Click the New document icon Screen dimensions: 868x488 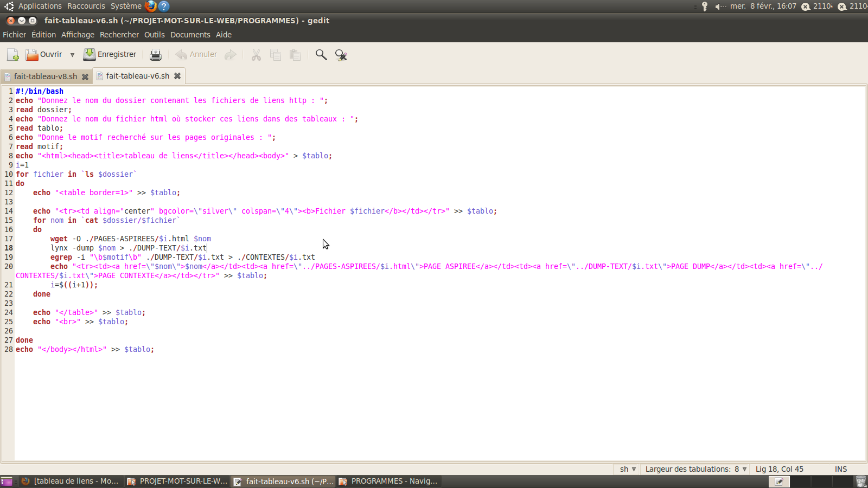click(12, 55)
